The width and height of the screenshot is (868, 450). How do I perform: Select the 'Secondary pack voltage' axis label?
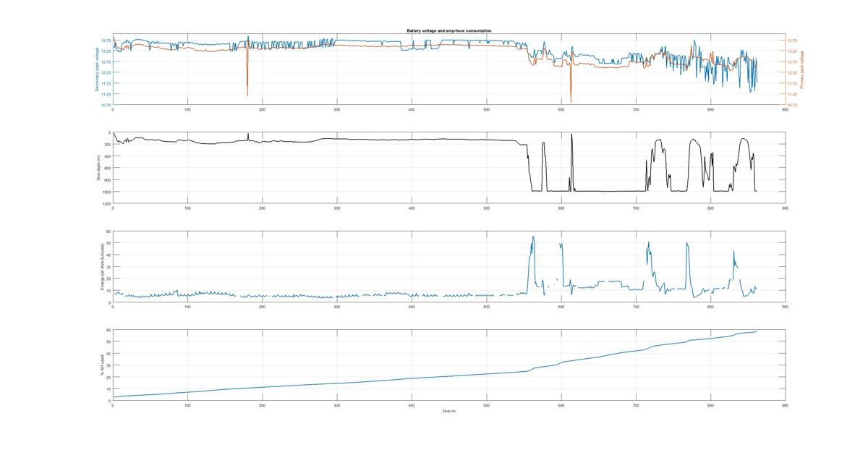(x=95, y=69)
